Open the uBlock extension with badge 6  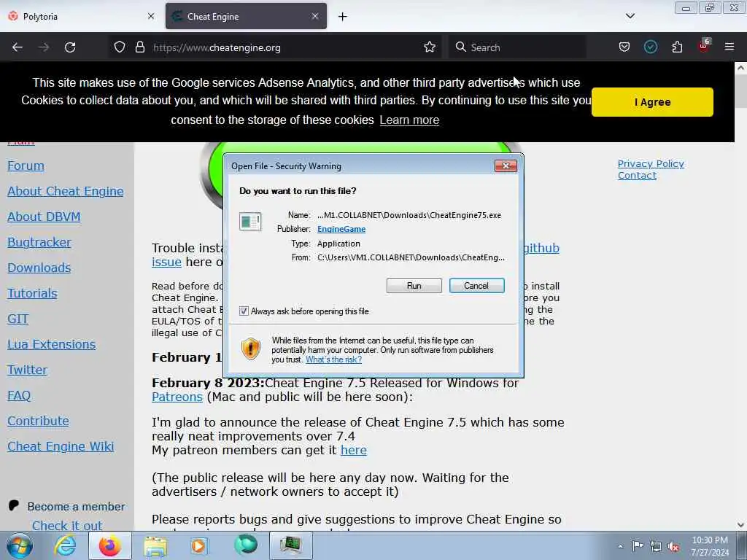[x=704, y=46]
